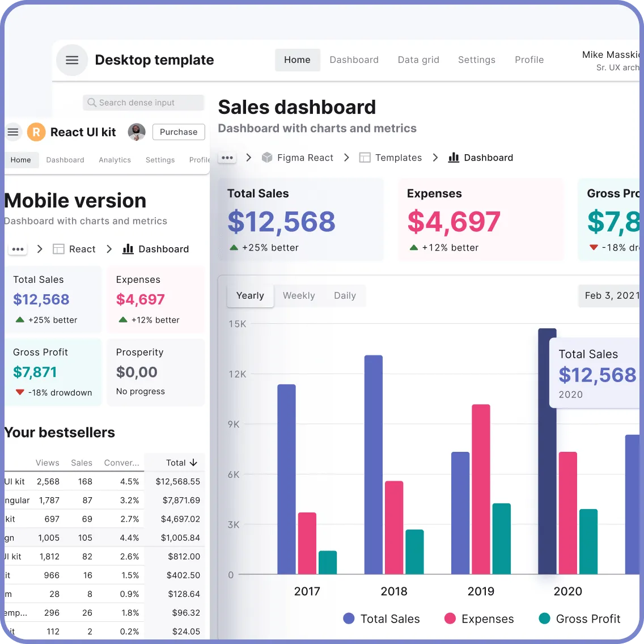Open the hamburger menu beside React UI kit

click(12, 132)
